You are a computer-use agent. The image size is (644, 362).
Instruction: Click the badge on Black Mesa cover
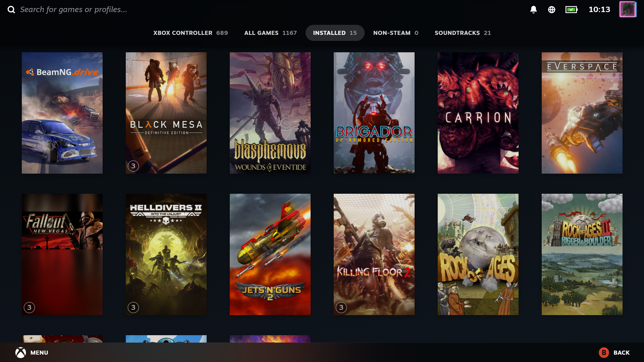[133, 166]
